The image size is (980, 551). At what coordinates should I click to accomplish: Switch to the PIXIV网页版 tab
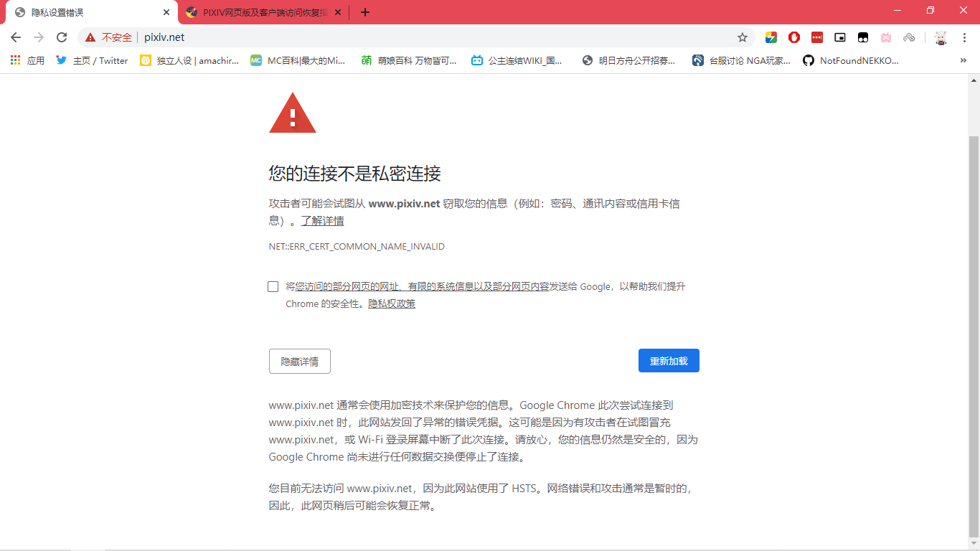[258, 12]
